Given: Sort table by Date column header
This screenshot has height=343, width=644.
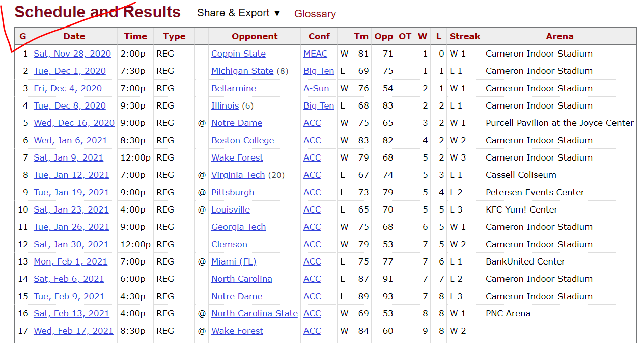Looking at the screenshot, I should point(74,36).
